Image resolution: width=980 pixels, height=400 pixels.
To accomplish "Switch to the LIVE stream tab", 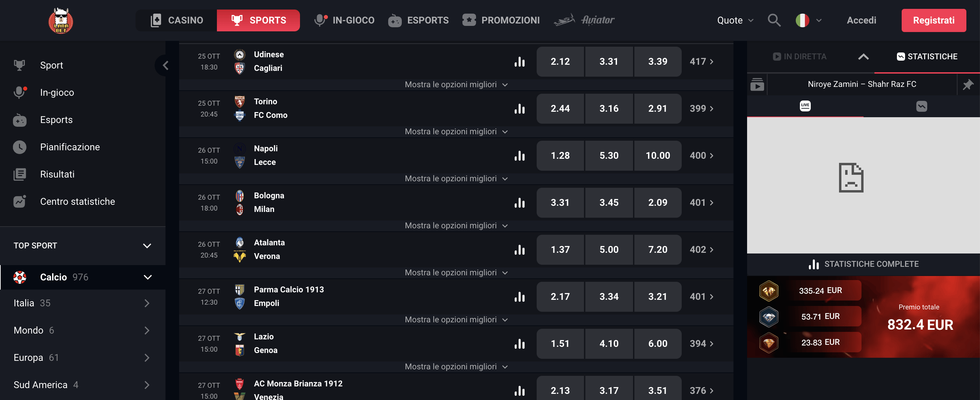I will pyautogui.click(x=805, y=106).
